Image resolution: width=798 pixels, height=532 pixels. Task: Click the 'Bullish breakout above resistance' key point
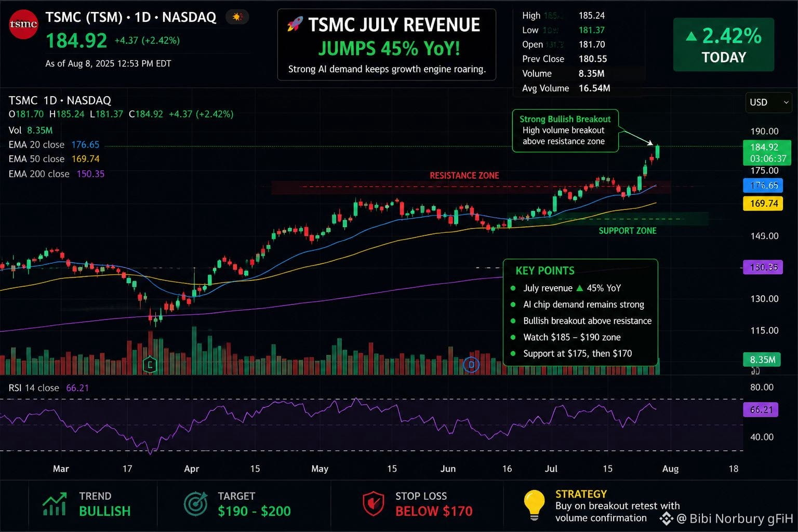tap(587, 321)
